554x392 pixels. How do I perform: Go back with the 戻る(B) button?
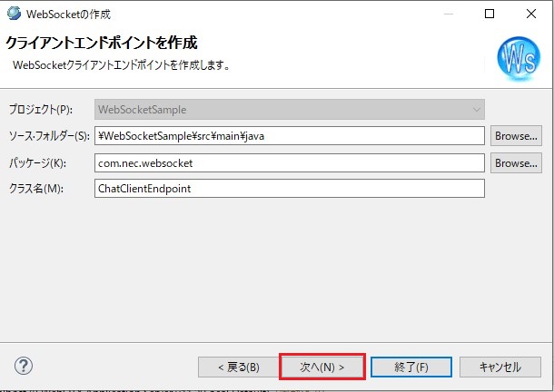(239, 367)
